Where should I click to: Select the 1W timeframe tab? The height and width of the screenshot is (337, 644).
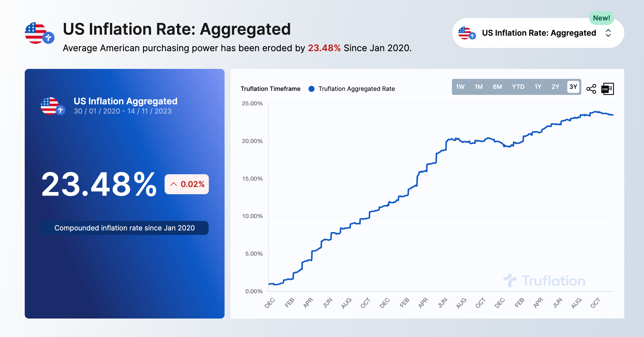460,87
